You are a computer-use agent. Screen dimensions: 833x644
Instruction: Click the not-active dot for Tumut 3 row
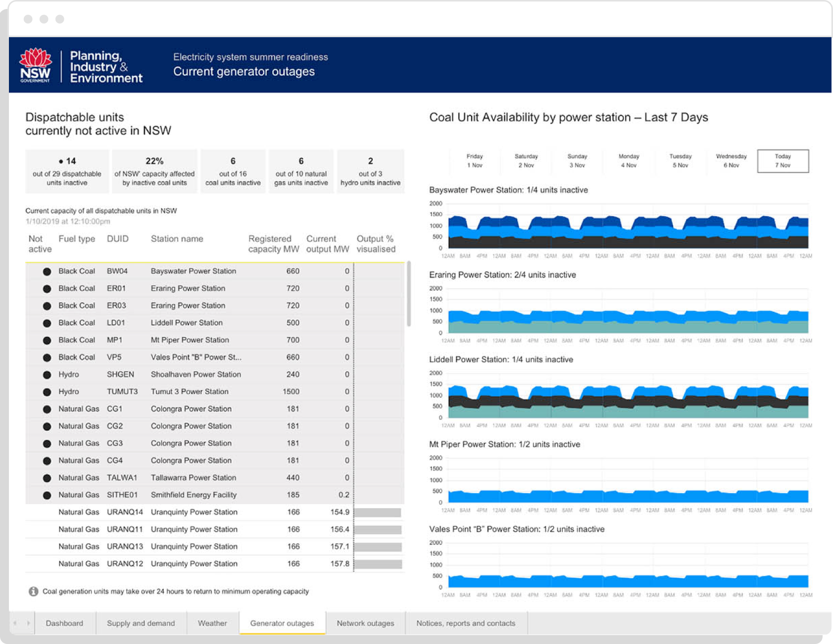pyautogui.click(x=47, y=392)
